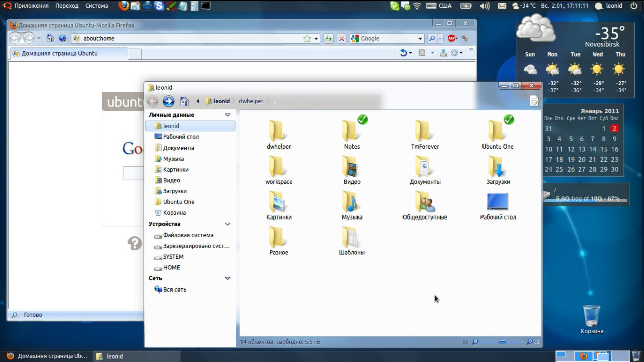This screenshot has width=644, height=362.
Task: Open the Google search engine dropdown
Action: tap(420, 39)
